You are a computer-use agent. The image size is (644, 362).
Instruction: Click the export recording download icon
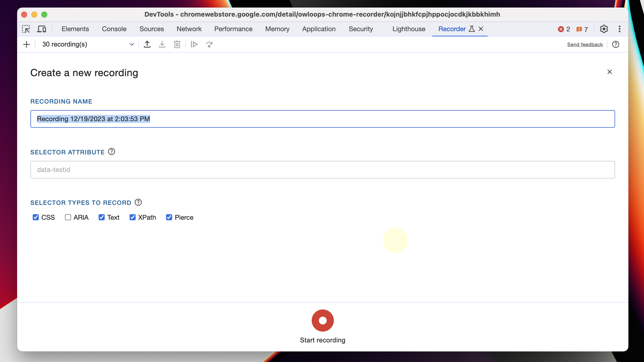coord(162,44)
